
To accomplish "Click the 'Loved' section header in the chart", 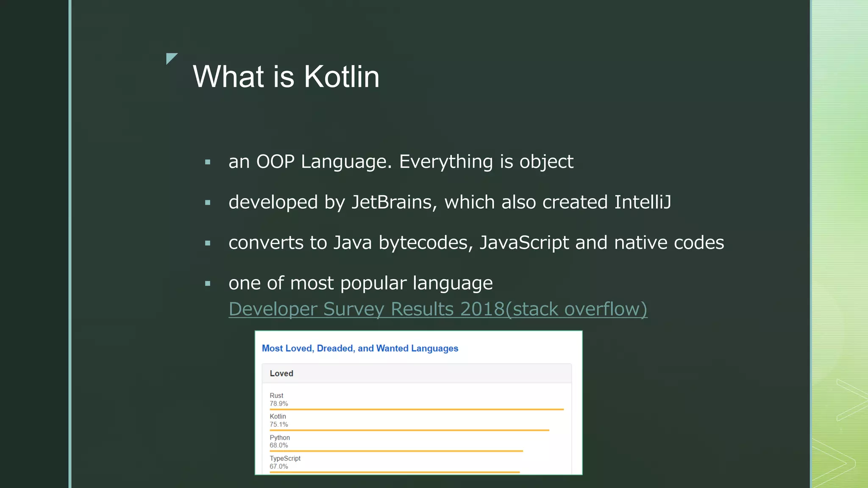I will click(x=281, y=373).
